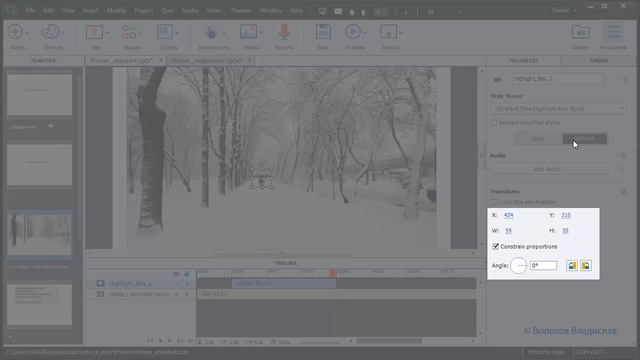Toggle the Properties panel icon
The width and height of the screenshot is (640, 360).
[x=613, y=33]
